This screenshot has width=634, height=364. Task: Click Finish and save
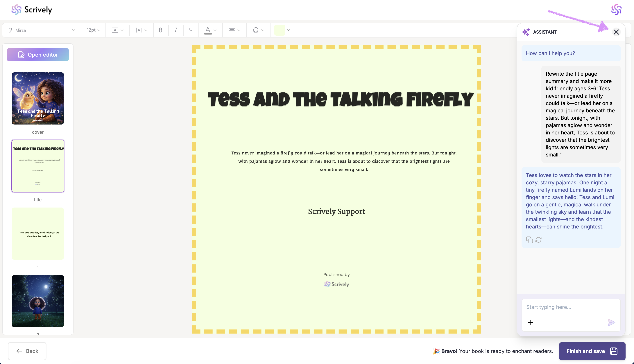[592, 351]
